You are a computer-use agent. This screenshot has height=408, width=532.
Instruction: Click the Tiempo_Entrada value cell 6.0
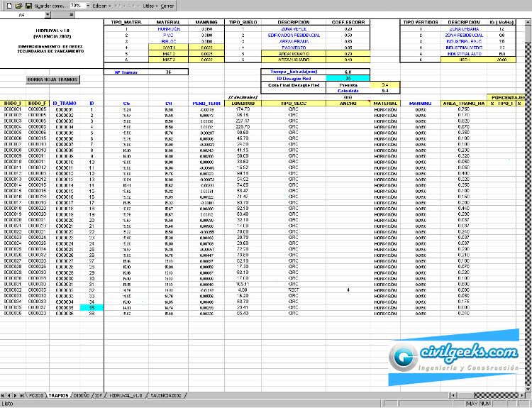(347, 72)
